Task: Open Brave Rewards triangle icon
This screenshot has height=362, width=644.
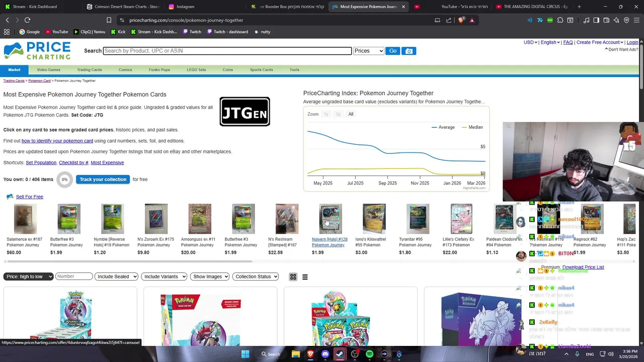Action: pyautogui.click(x=472, y=20)
